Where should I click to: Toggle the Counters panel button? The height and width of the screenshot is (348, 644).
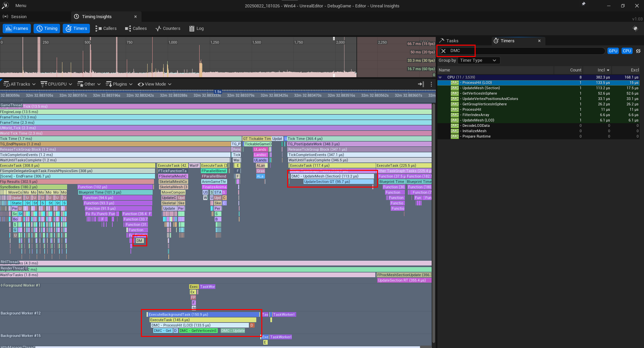pyautogui.click(x=168, y=29)
